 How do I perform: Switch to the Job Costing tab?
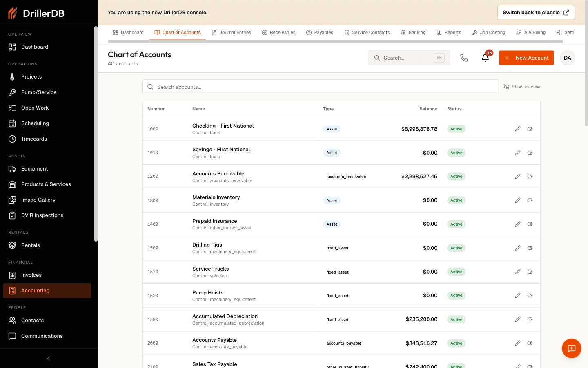click(x=488, y=32)
